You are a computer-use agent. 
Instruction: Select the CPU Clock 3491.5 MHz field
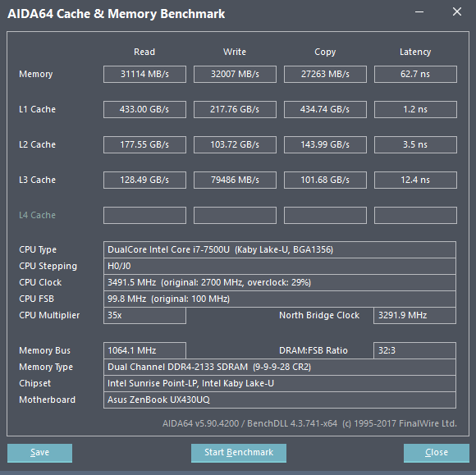pyautogui.click(x=280, y=282)
